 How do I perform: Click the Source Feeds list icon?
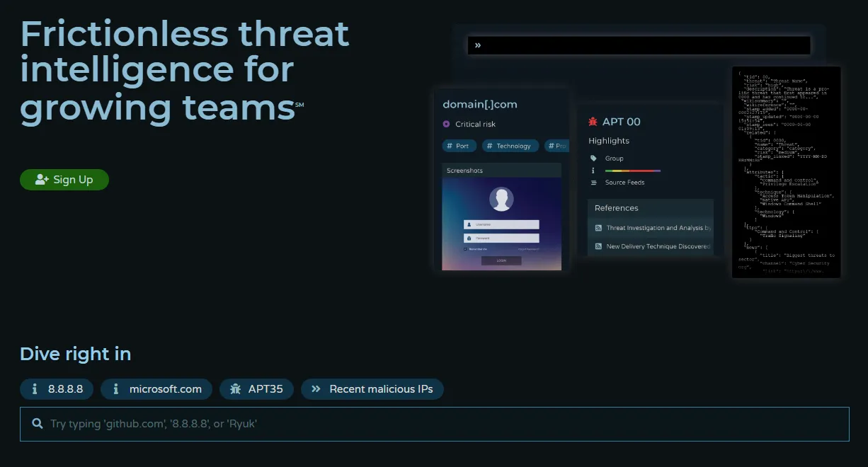[593, 182]
